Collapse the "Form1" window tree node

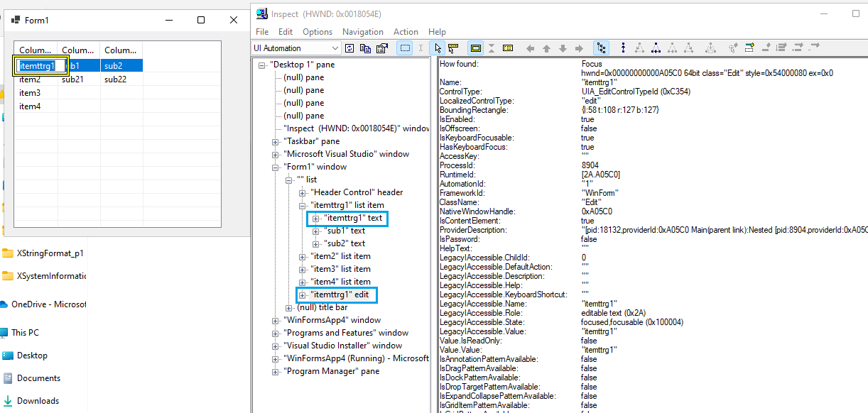(x=274, y=166)
